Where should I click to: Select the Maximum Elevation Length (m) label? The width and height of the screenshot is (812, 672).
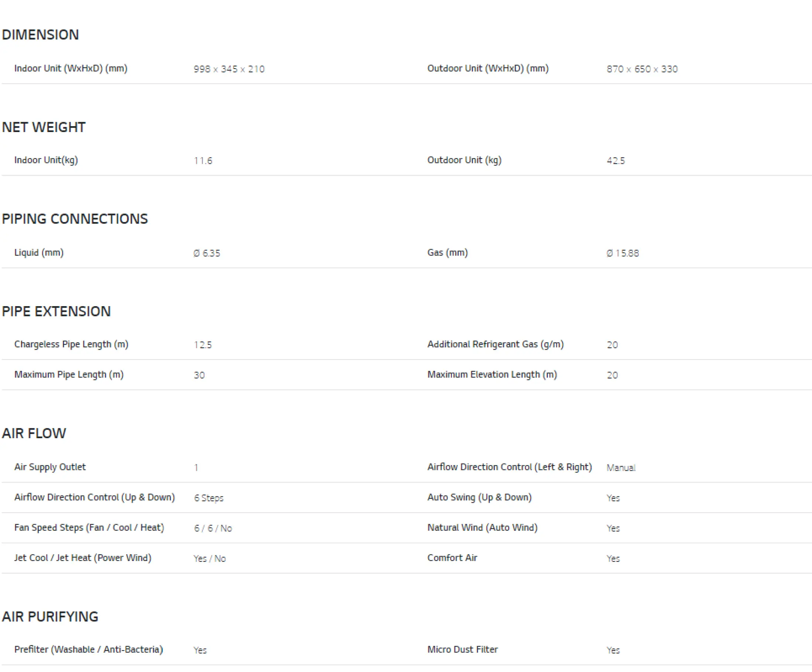click(492, 374)
